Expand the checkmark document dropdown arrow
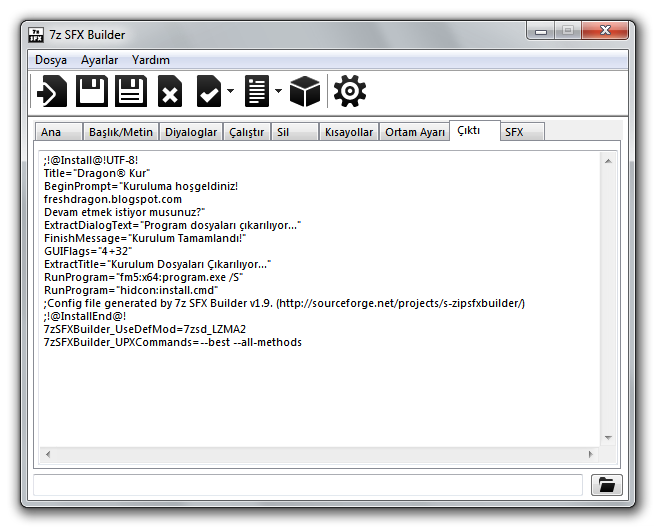Viewport: 656px width, 528px height. pos(231,91)
